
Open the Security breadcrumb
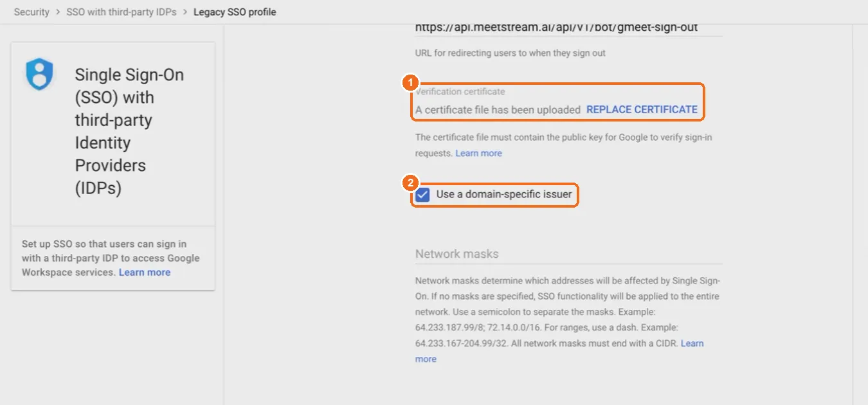(x=32, y=12)
